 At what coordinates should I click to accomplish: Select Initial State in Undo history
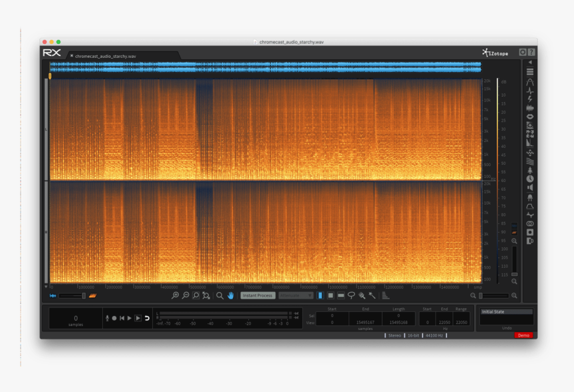click(507, 311)
